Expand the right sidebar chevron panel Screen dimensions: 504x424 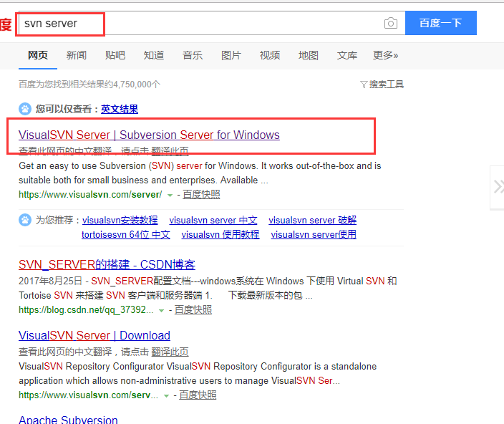click(x=498, y=187)
